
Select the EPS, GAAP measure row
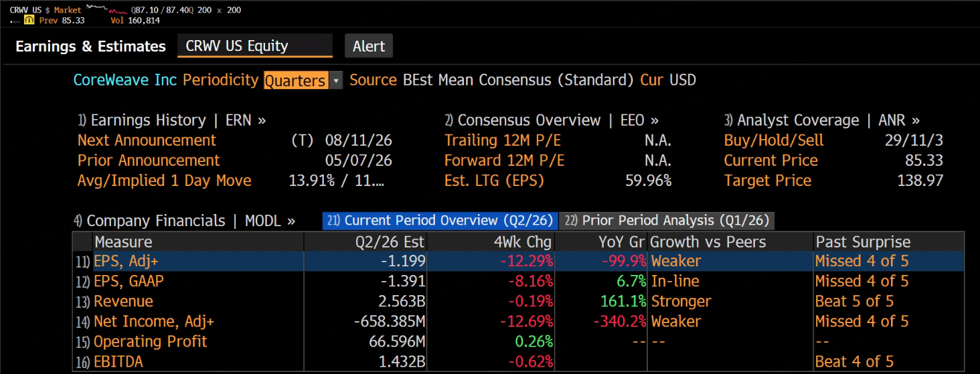pos(519,281)
